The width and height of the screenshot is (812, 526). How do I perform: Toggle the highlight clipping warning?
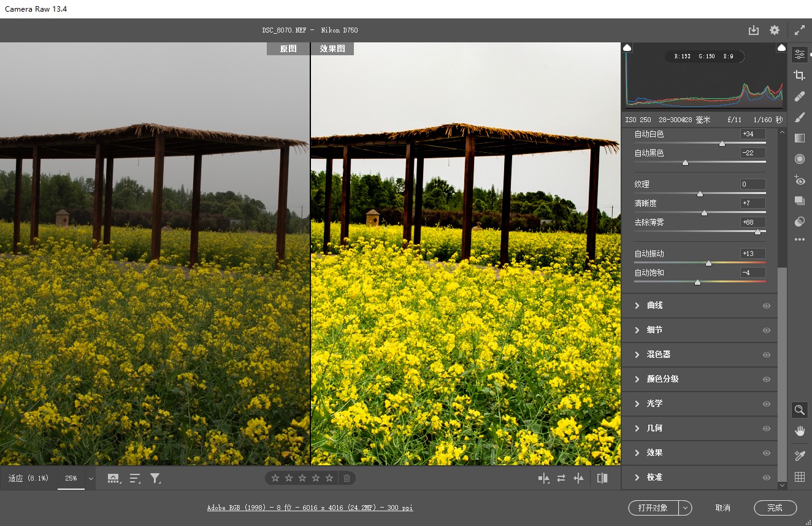(781, 47)
